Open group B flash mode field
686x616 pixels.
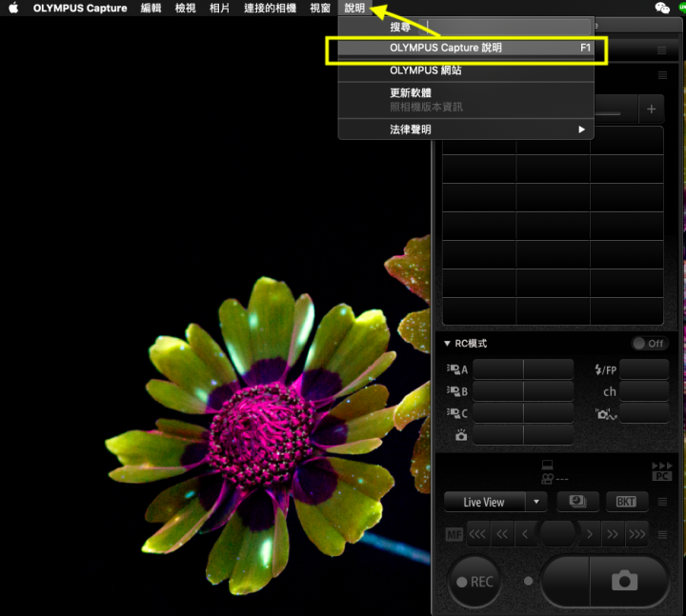[x=498, y=391]
